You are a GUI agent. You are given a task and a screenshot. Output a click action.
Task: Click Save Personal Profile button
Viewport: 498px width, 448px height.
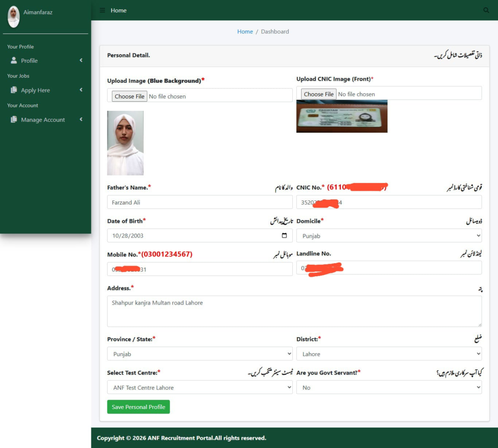pyautogui.click(x=138, y=407)
